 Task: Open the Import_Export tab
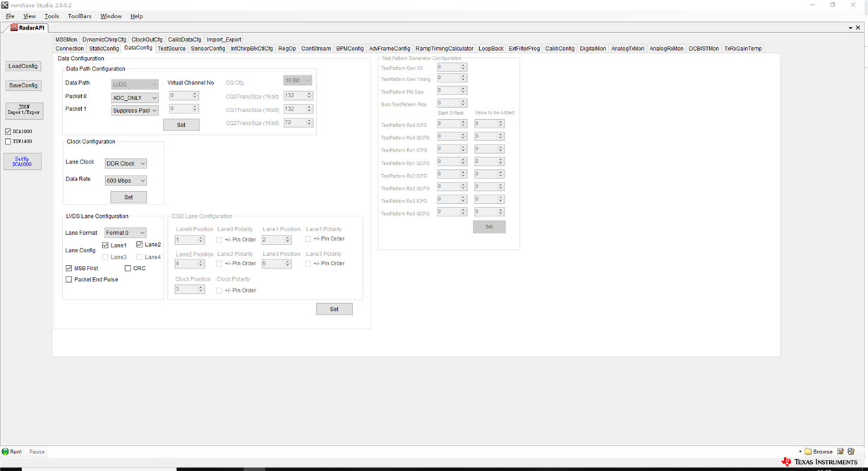tap(224, 39)
